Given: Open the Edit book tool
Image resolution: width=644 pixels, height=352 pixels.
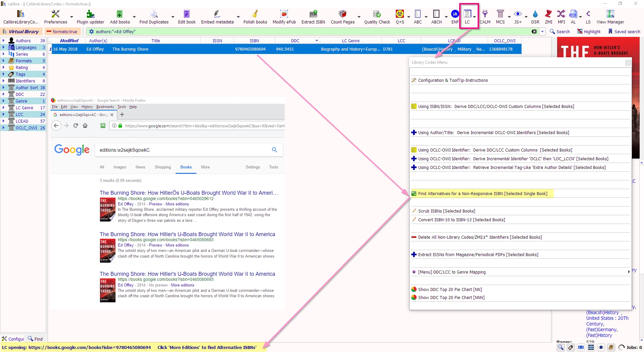Looking at the screenshot, I should coord(187,17).
